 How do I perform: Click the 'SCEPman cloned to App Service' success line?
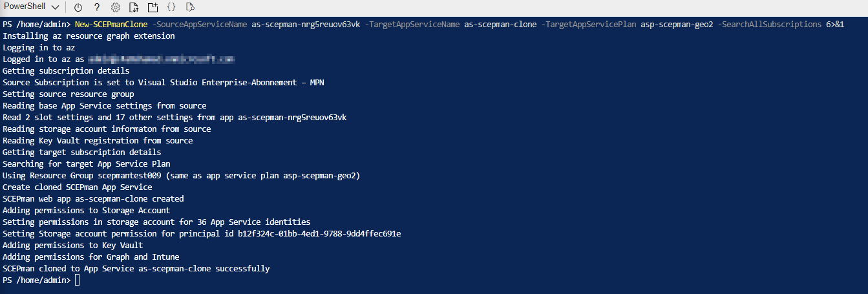click(x=136, y=269)
